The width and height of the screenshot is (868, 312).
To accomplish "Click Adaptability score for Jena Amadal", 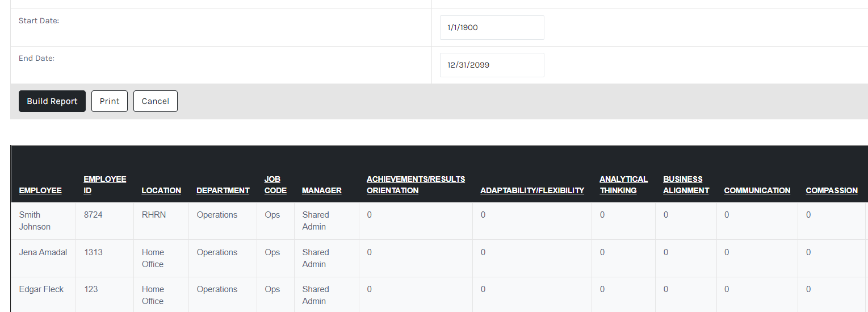I will coord(483,252).
